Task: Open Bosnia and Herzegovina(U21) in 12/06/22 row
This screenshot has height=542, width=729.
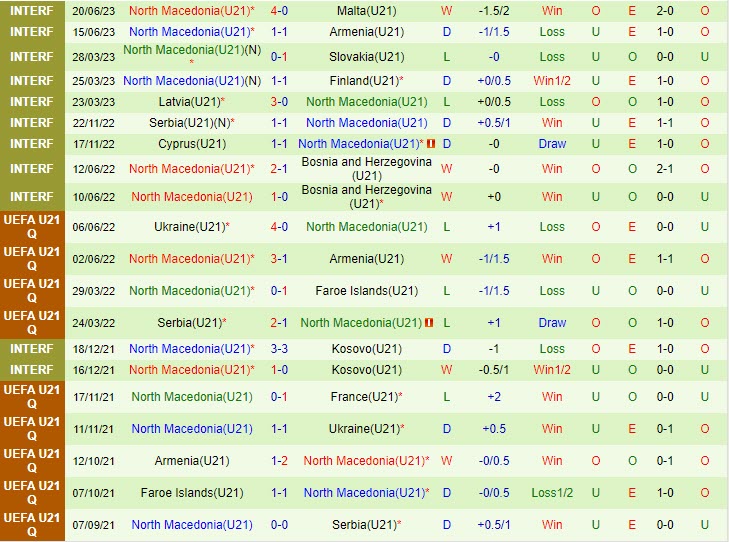Action: 366,169
